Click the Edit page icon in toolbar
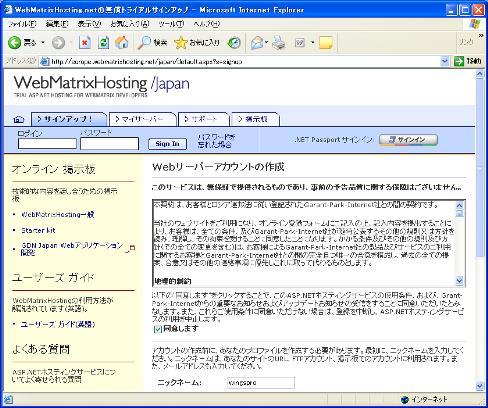Image resolution: width=488 pixels, height=408 pixels. click(x=300, y=43)
